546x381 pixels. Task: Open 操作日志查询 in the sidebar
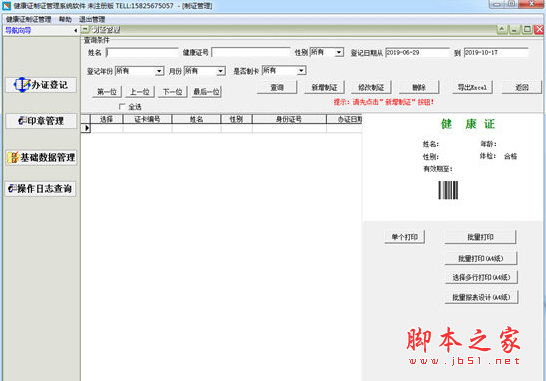[41, 189]
